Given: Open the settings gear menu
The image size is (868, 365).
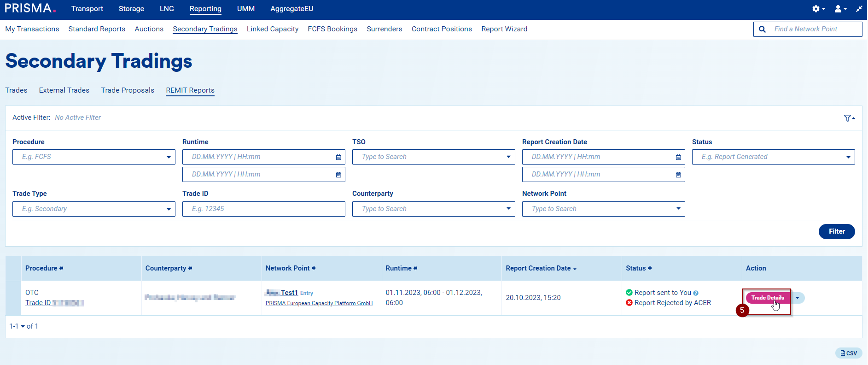Looking at the screenshot, I should (x=818, y=9).
